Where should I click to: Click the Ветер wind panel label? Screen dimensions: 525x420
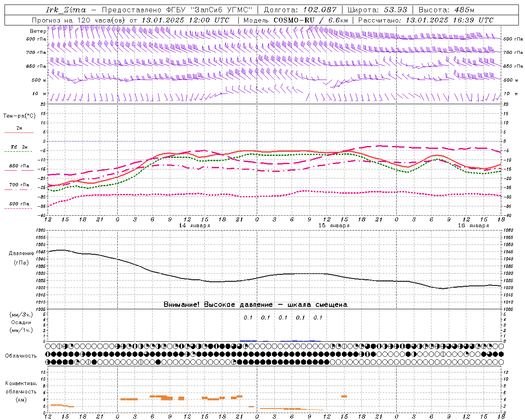click(x=38, y=31)
